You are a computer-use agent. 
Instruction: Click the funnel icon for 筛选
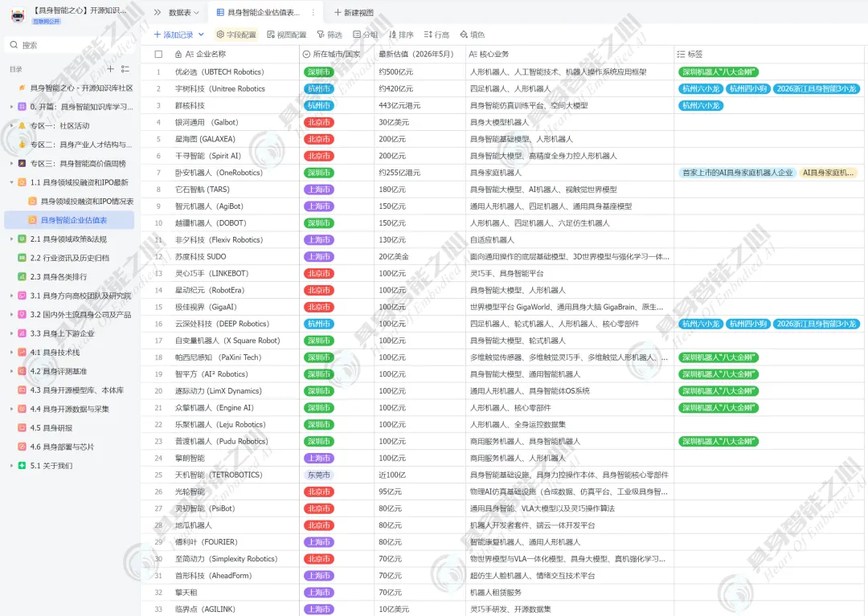321,35
